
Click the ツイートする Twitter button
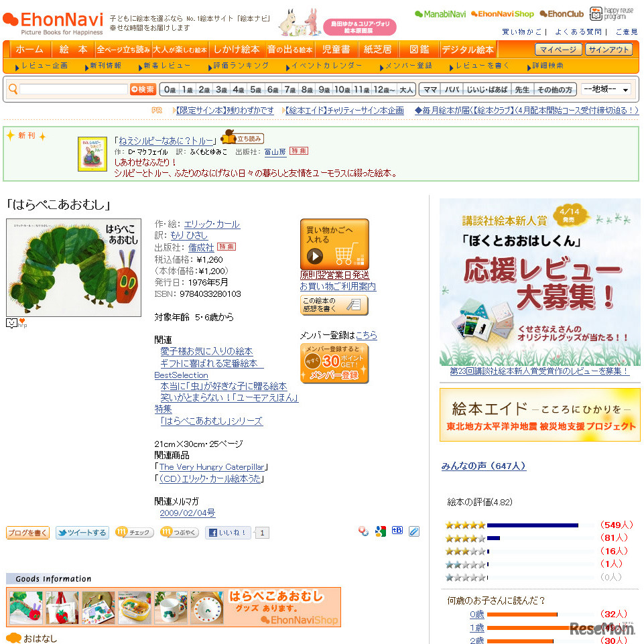(x=82, y=533)
